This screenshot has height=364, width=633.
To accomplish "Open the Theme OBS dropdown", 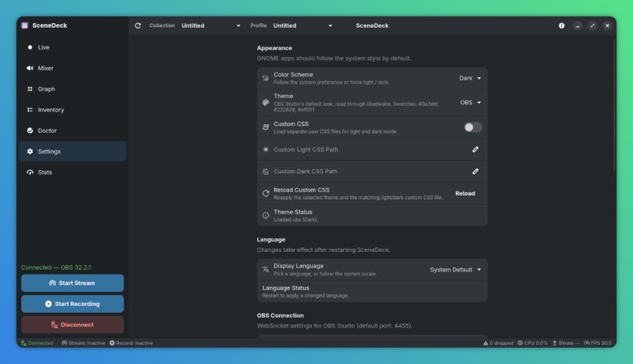I will [x=471, y=103].
